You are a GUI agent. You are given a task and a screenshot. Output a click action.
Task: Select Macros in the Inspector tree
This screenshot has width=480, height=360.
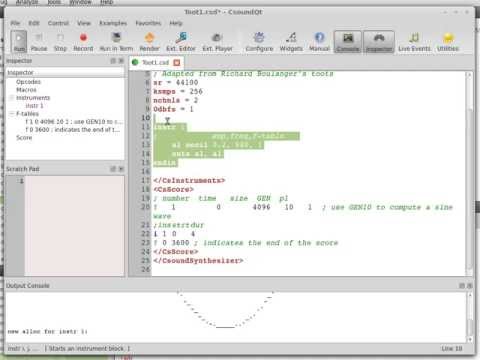(x=26, y=90)
